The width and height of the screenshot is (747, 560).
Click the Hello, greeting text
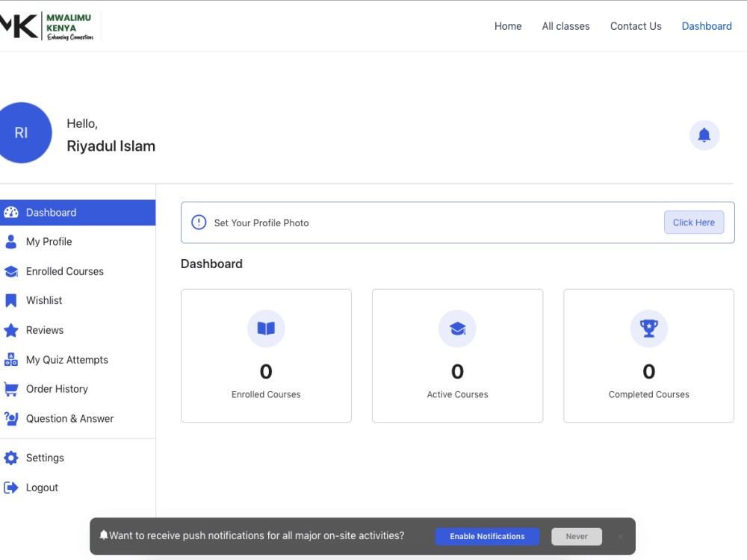point(82,124)
